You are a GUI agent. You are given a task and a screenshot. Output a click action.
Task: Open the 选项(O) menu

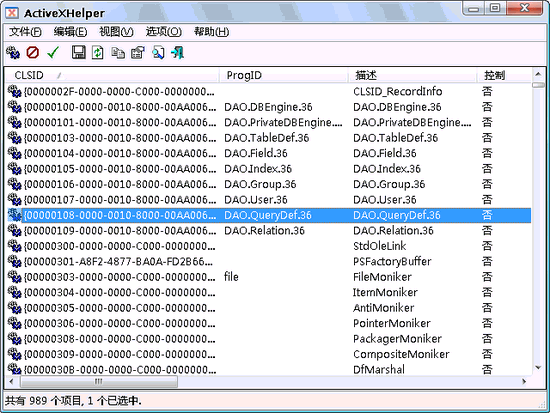[164, 32]
